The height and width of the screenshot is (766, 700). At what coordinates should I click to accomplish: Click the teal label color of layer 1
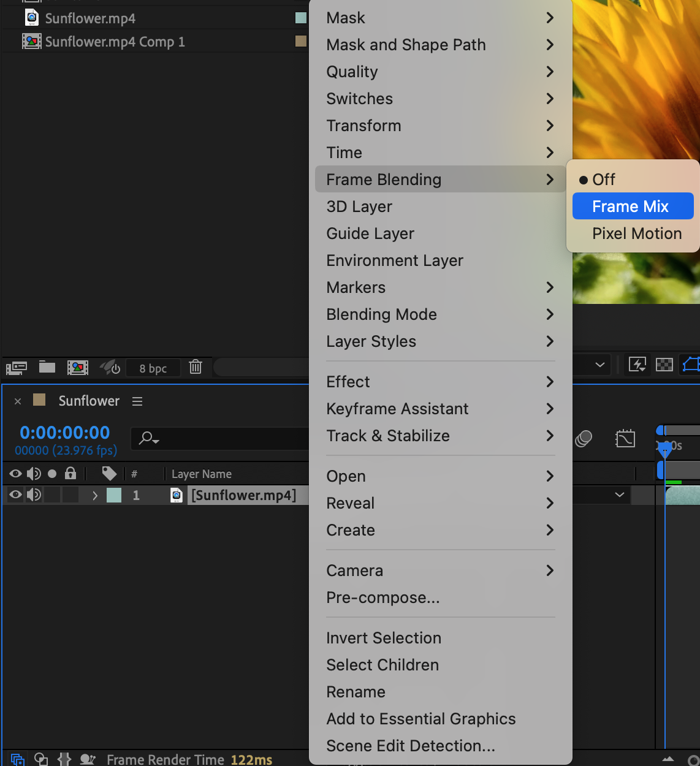click(x=114, y=495)
